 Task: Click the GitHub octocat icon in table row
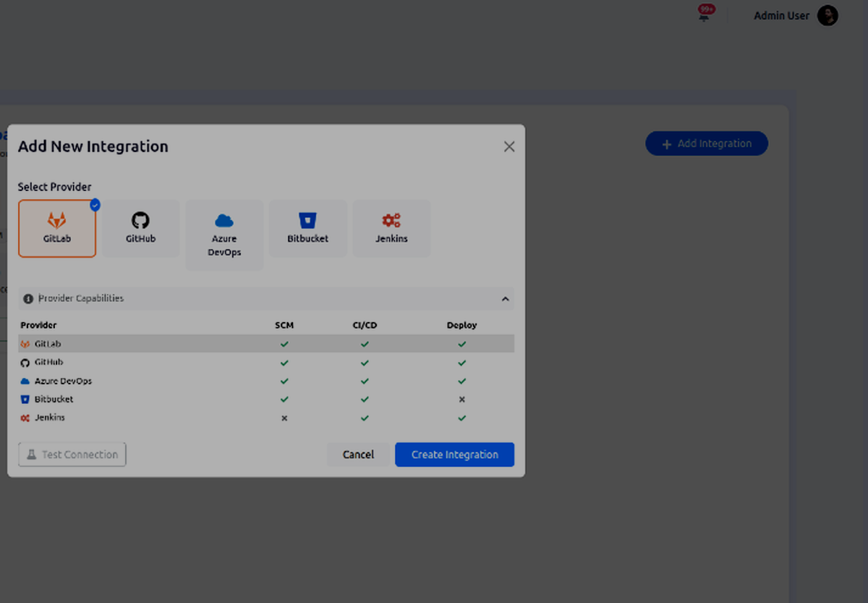point(25,363)
